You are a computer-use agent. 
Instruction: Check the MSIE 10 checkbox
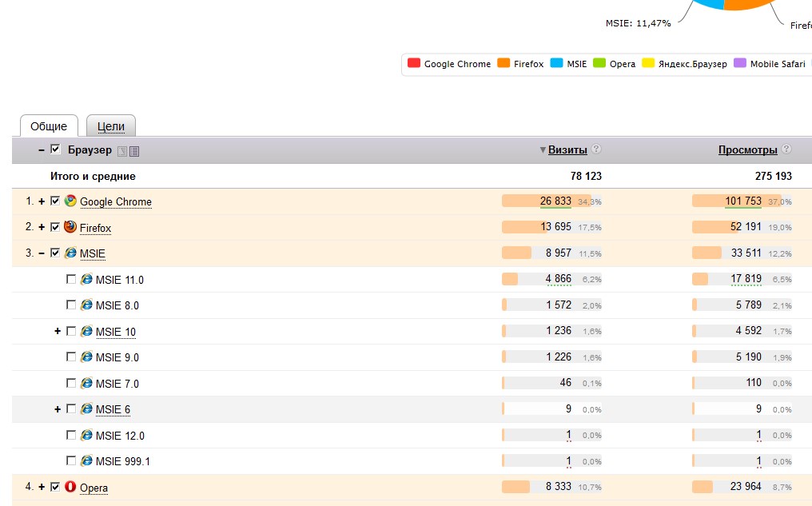[x=71, y=331]
